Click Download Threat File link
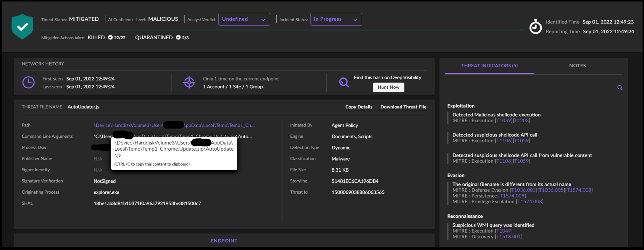 (403, 107)
